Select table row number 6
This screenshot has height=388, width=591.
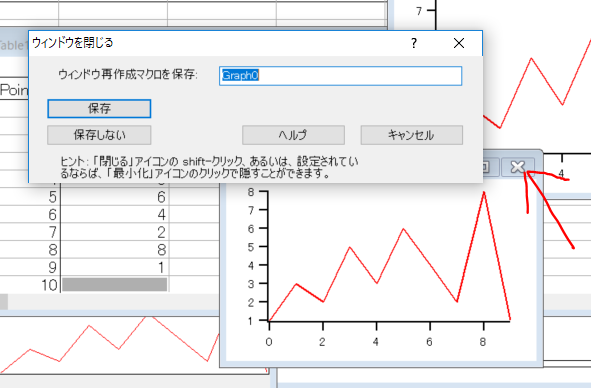tap(30, 215)
